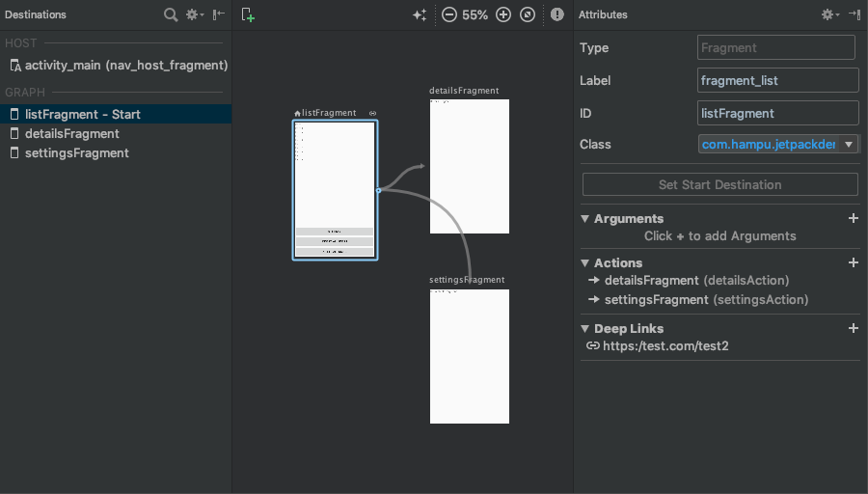
Task: Add a new deep link with plus icon
Action: 853,329
